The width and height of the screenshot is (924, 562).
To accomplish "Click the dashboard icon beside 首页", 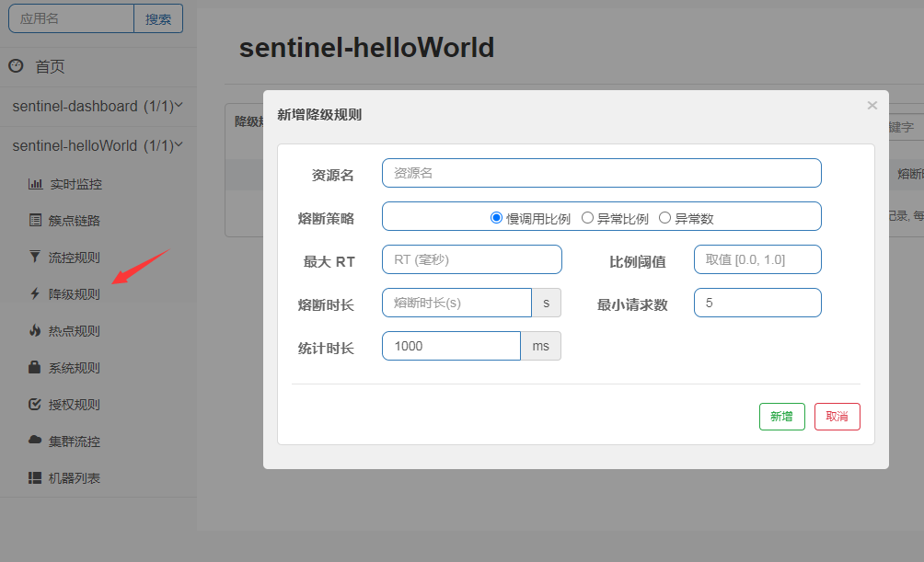I will tap(16, 66).
